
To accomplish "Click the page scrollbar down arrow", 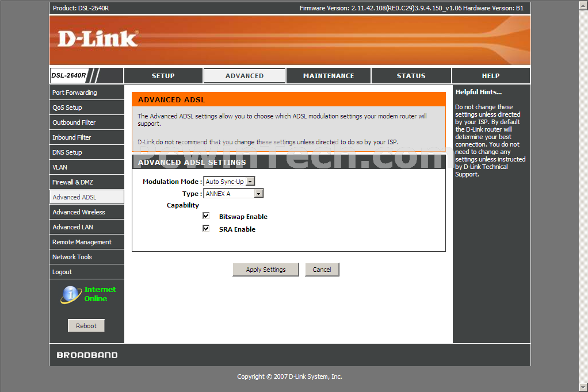I will coord(583,387).
